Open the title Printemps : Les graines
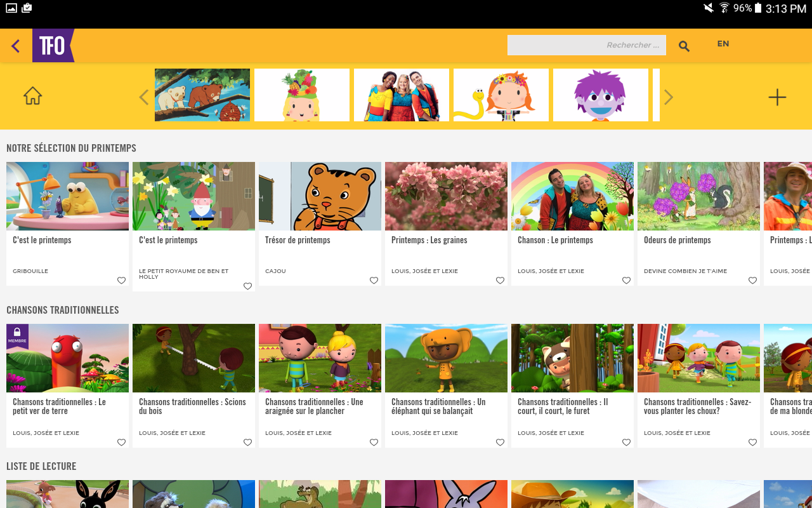The image size is (812, 508). pos(429,240)
